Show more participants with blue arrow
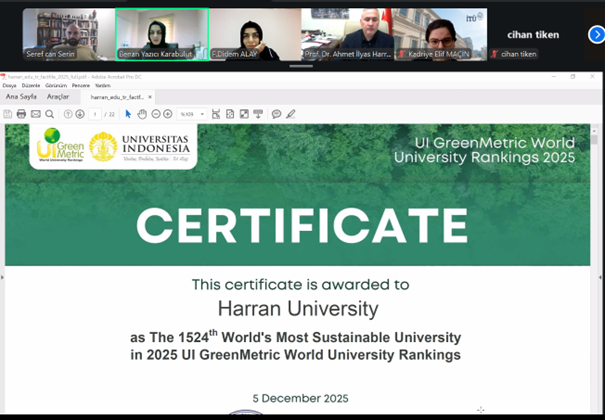This screenshot has width=605, height=420. (596, 35)
